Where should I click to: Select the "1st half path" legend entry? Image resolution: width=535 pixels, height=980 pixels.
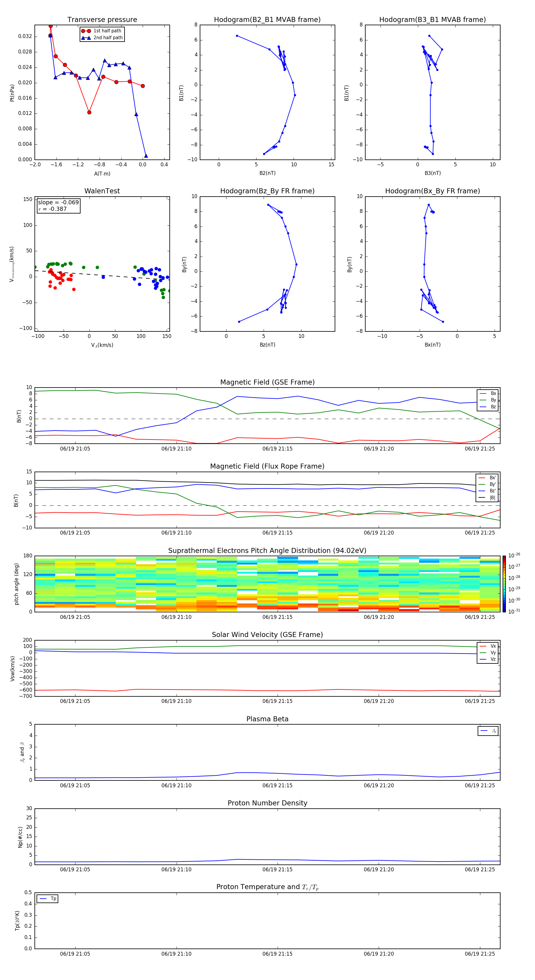[x=102, y=31]
